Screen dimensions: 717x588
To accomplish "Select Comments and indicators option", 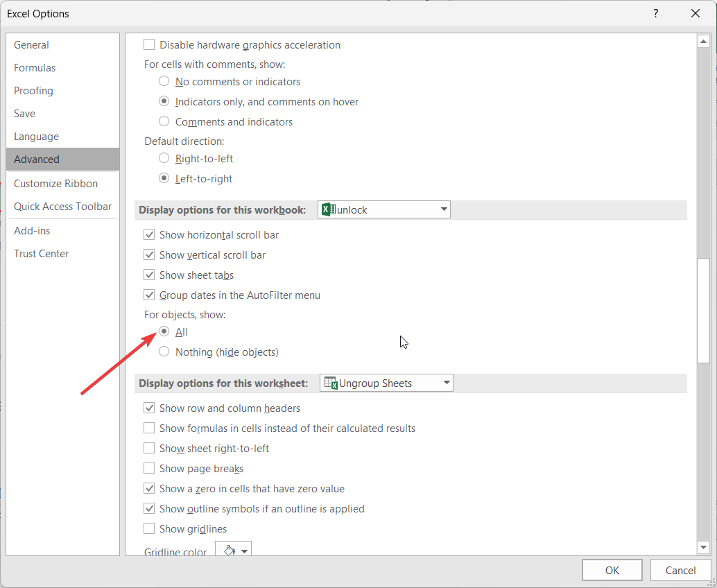I will pos(164,121).
